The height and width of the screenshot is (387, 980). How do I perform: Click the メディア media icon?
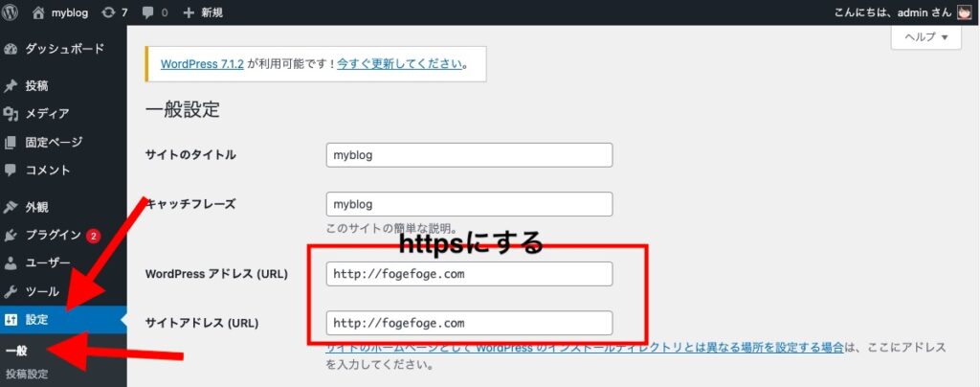(11, 114)
